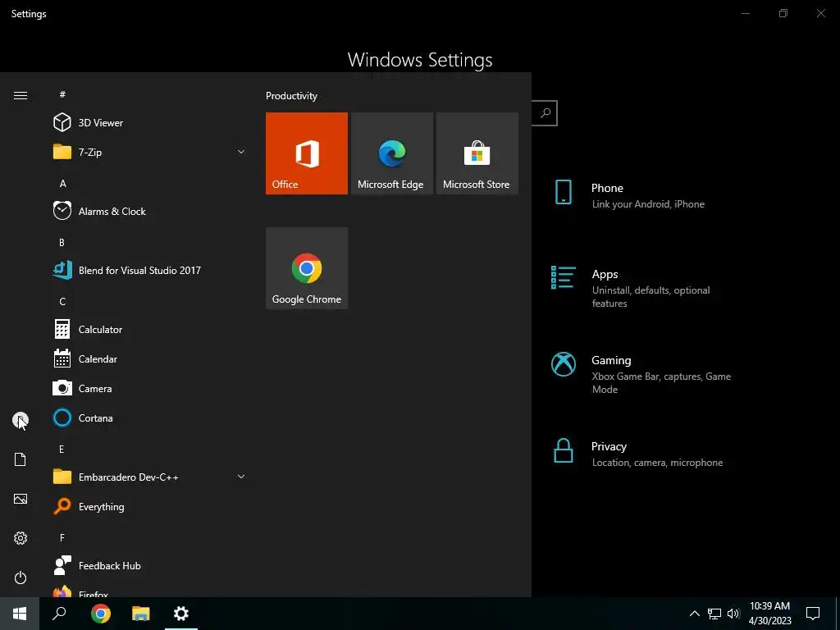Open Feedback Hub
This screenshot has width=840, height=630.
pos(150,566)
